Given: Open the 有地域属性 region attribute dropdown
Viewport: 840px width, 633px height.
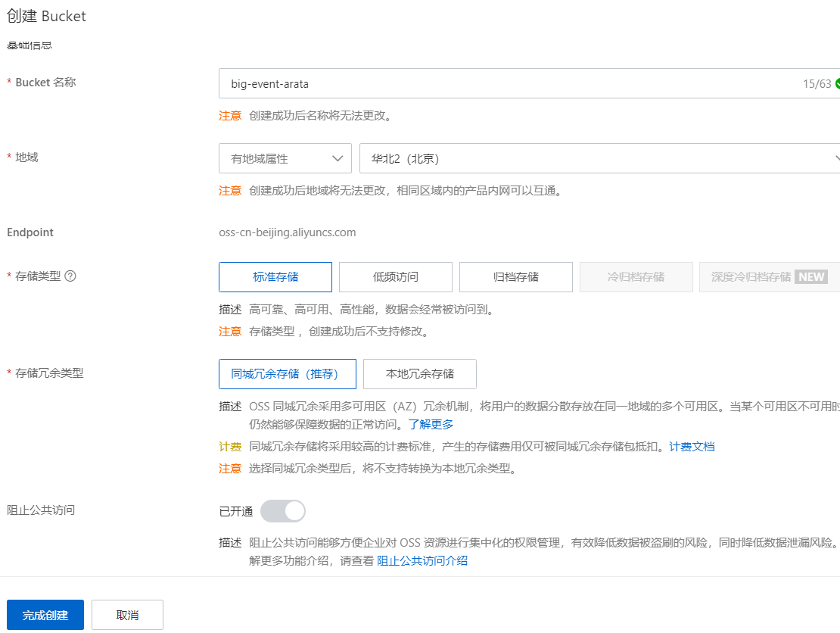Looking at the screenshot, I should [285, 158].
